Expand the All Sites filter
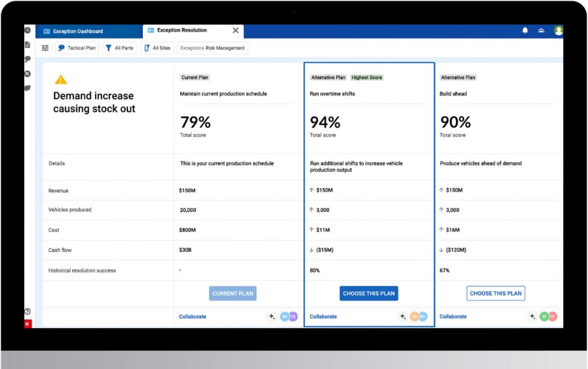This screenshot has width=588, height=369. [156, 48]
